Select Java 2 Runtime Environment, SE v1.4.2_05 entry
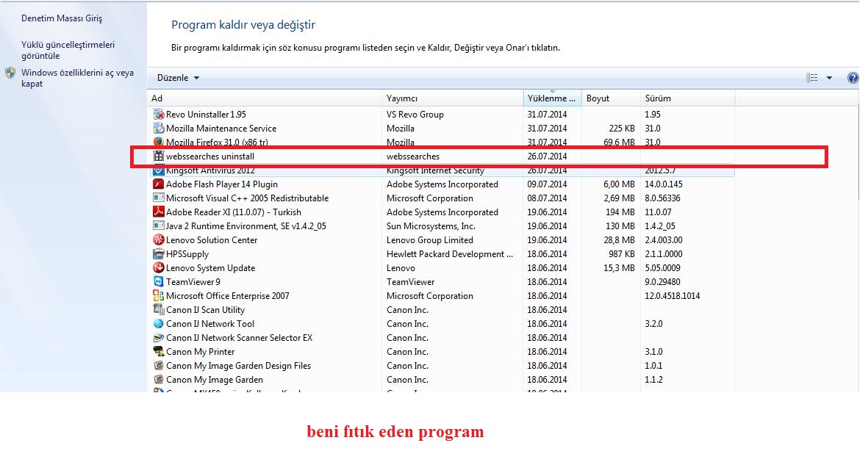Image resolution: width=868 pixels, height=465 pixels. pyautogui.click(x=246, y=226)
